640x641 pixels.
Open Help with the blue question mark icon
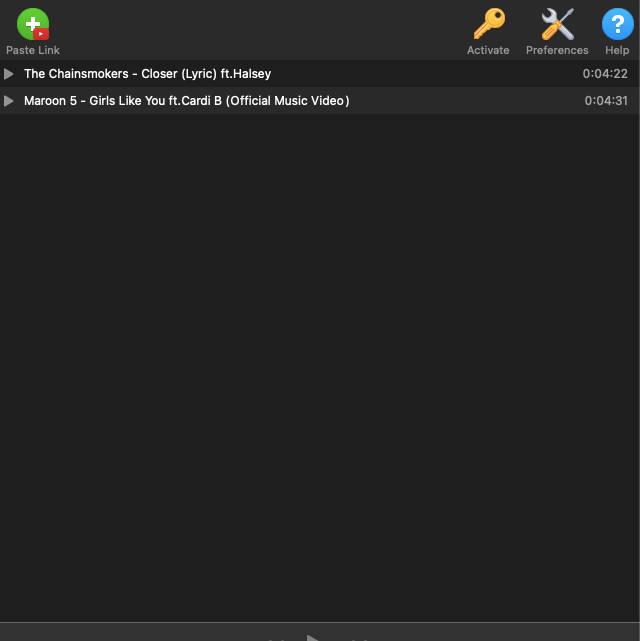pyautogui.click(x=617, y=24)
